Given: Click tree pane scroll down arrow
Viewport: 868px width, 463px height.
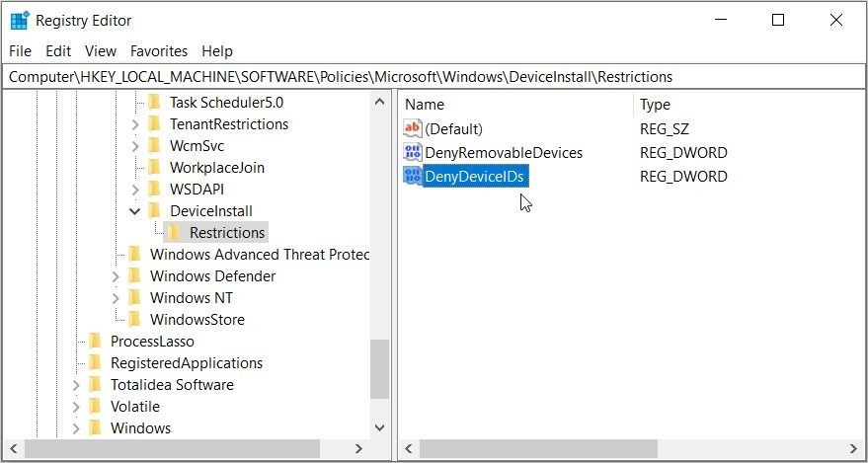Looking at the screenshot, I should (x=379, y=427).
